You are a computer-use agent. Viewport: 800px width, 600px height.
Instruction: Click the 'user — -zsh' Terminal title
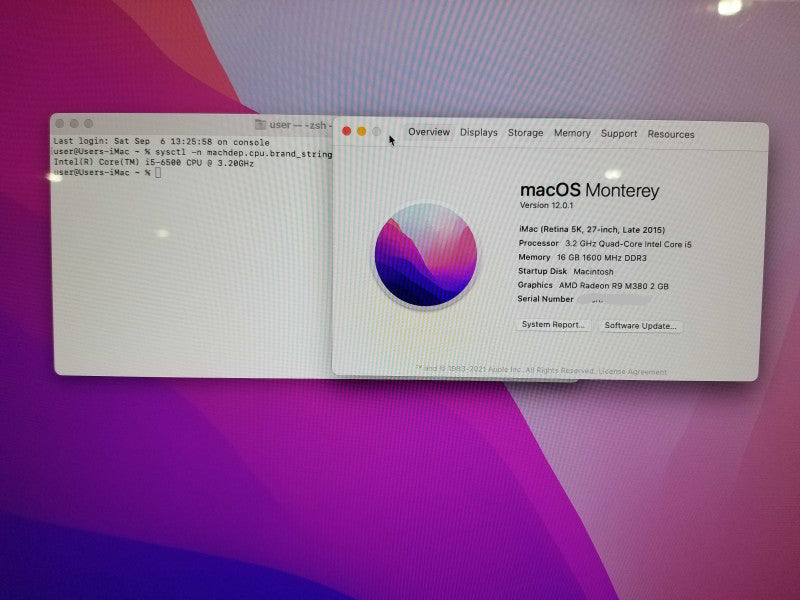point(300,125)
